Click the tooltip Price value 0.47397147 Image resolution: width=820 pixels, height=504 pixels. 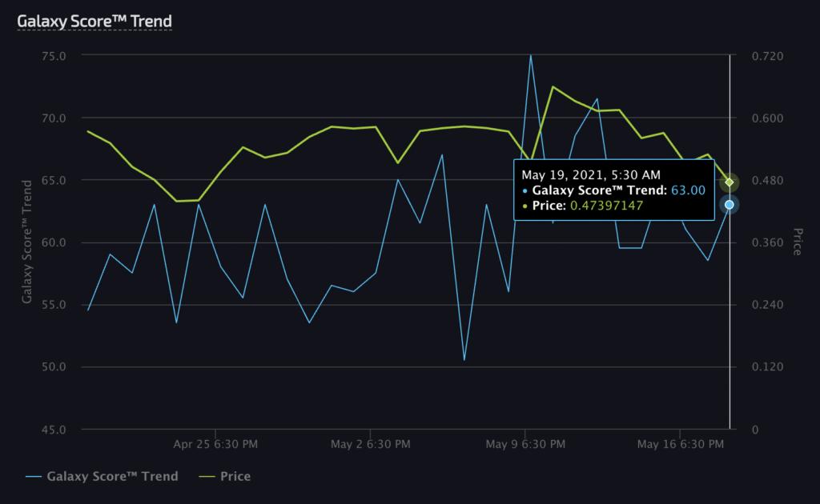pos(607,206)
